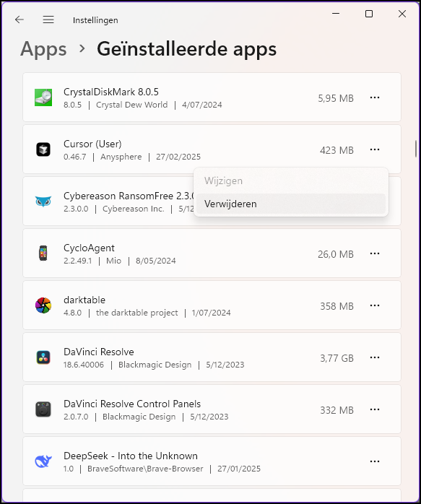The width and height of the screenshot is (421, 504).
Task: Click the darktable colorful aperture icon
Action: [43, 305]
